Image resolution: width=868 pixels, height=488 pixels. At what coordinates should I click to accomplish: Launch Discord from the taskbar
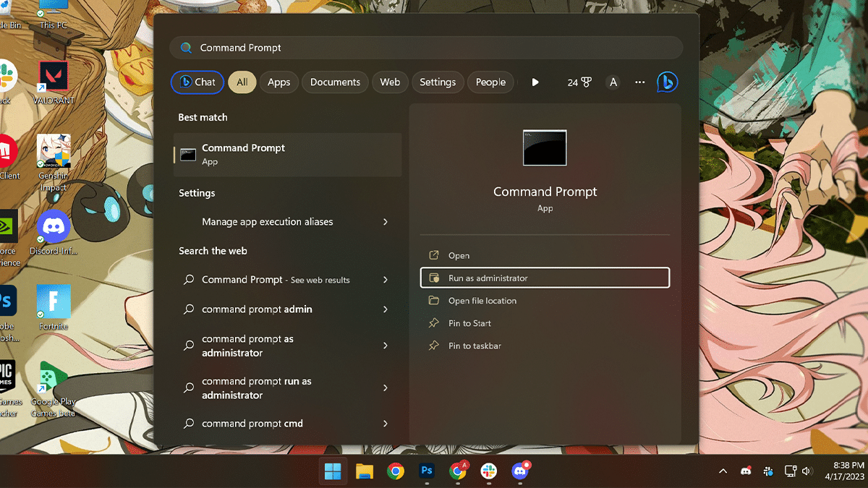tap(519, 471)
